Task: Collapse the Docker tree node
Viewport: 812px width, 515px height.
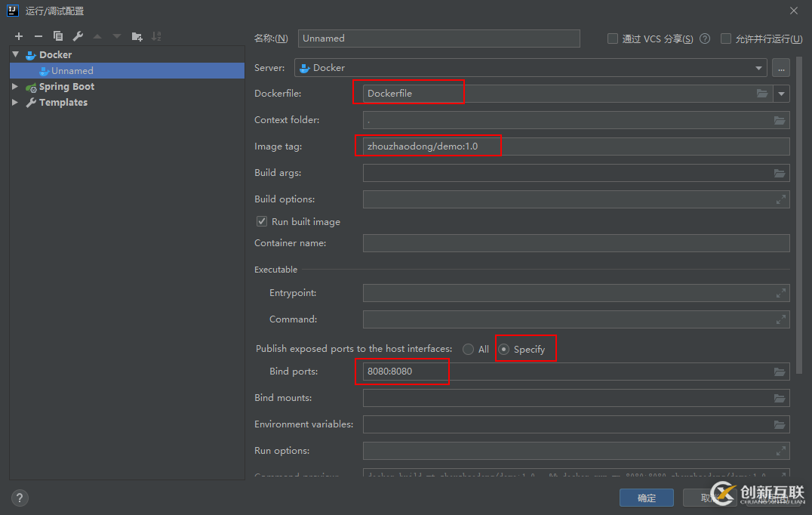Action: point(16,54)
